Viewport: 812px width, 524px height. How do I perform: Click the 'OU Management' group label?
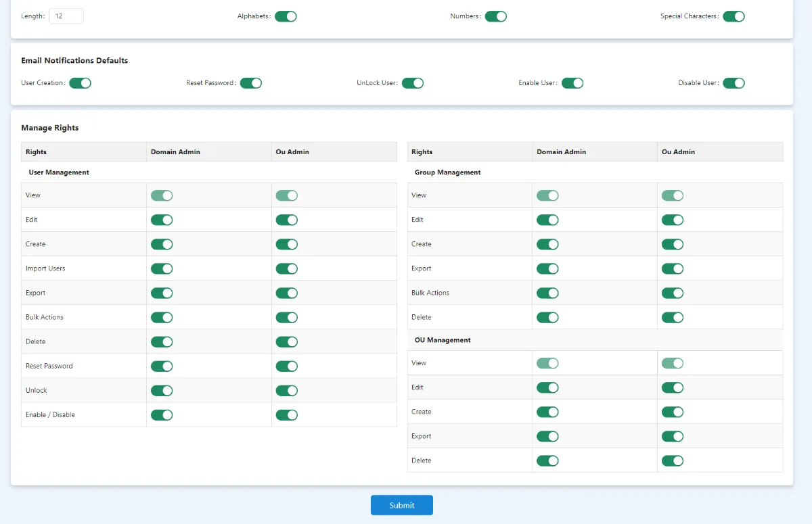[443, 340]
